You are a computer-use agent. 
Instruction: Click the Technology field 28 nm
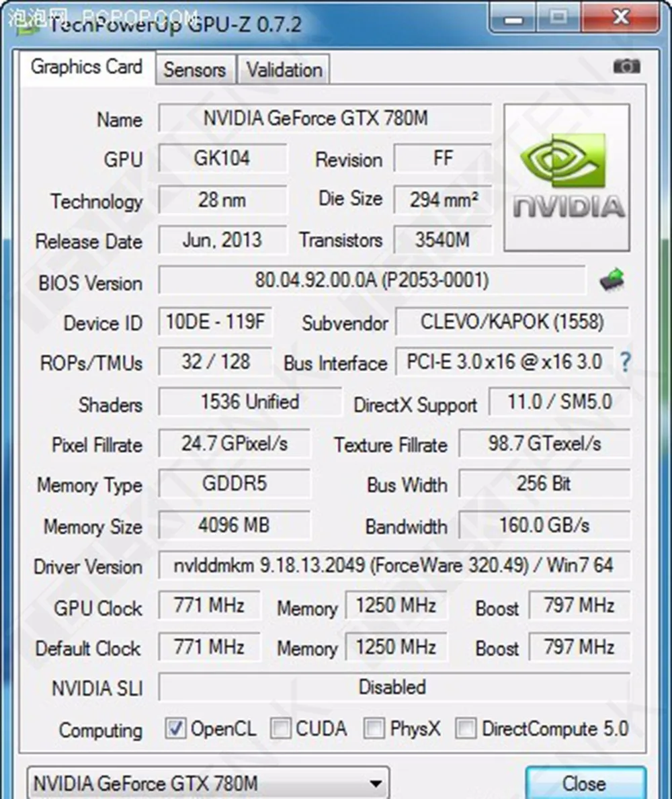click(222, 200)
